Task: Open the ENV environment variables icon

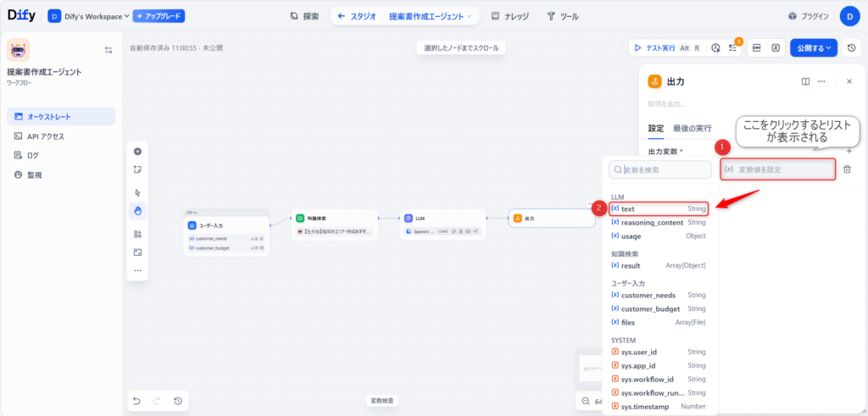Action: [757, 48]
